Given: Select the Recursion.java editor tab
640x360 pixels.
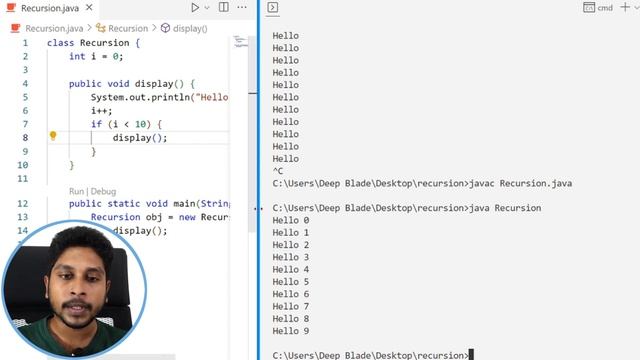Looking at the screenshot, I should pos(50,8).
